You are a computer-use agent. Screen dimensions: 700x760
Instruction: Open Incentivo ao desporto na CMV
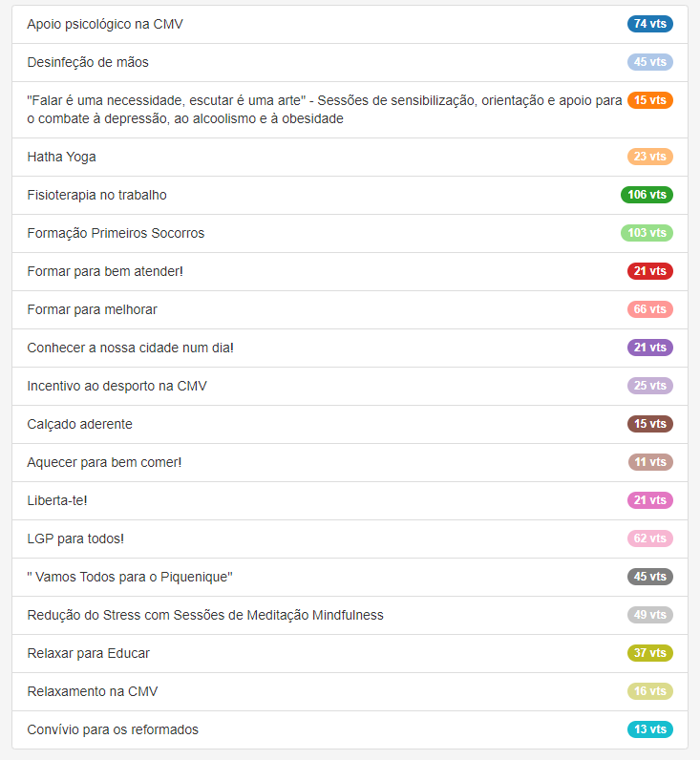[117, 386]
